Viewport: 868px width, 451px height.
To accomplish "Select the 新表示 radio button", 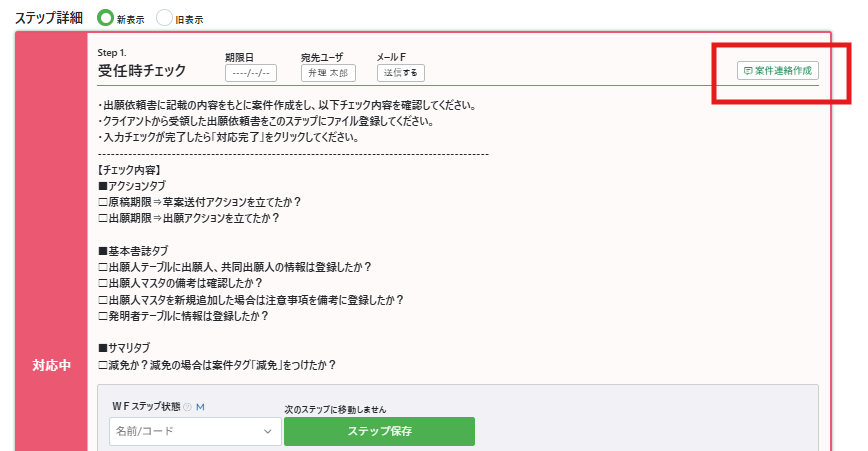I will click(105, 18).
